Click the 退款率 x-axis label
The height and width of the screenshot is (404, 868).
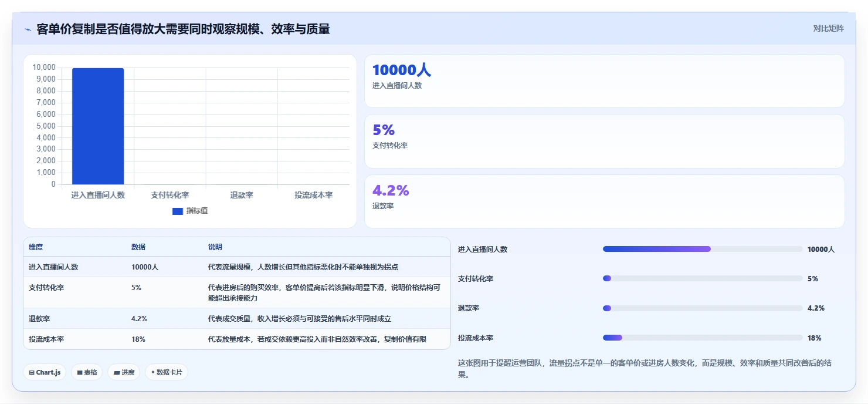point(242,195)
